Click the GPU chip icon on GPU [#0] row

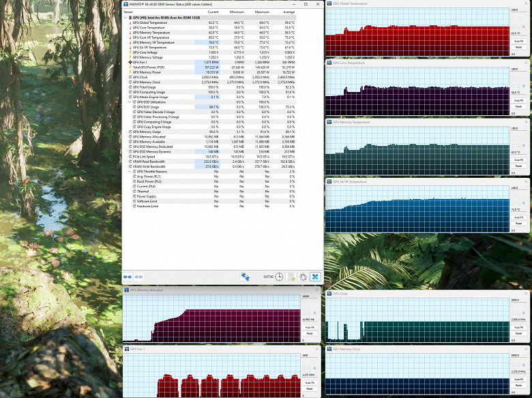130,18
